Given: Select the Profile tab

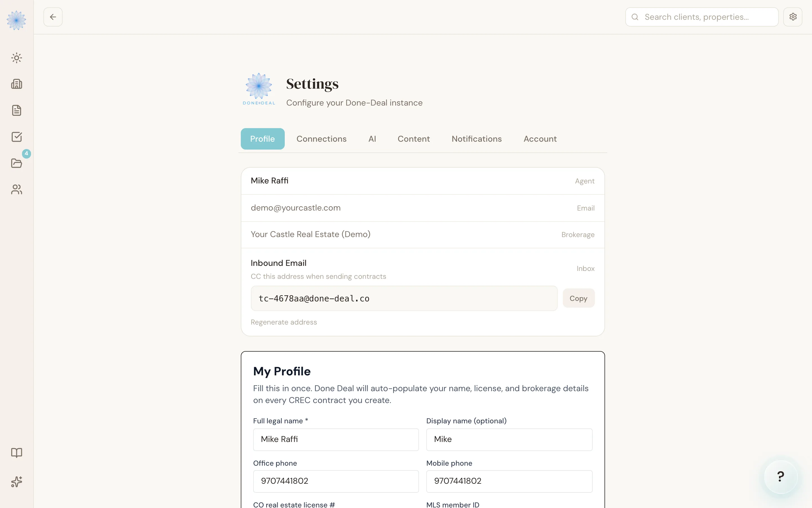Looking at the screenshot, I should pyautogui.click(x=262, y=139).
